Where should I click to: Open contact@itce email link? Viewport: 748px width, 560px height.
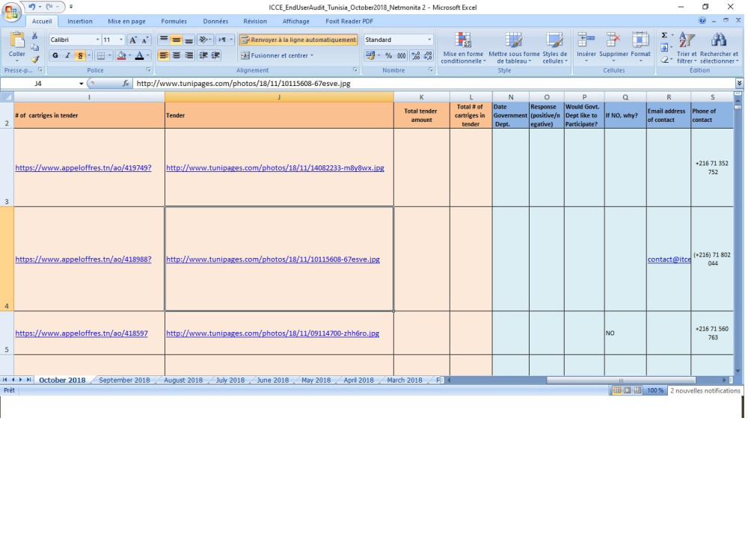pos(669,259)
